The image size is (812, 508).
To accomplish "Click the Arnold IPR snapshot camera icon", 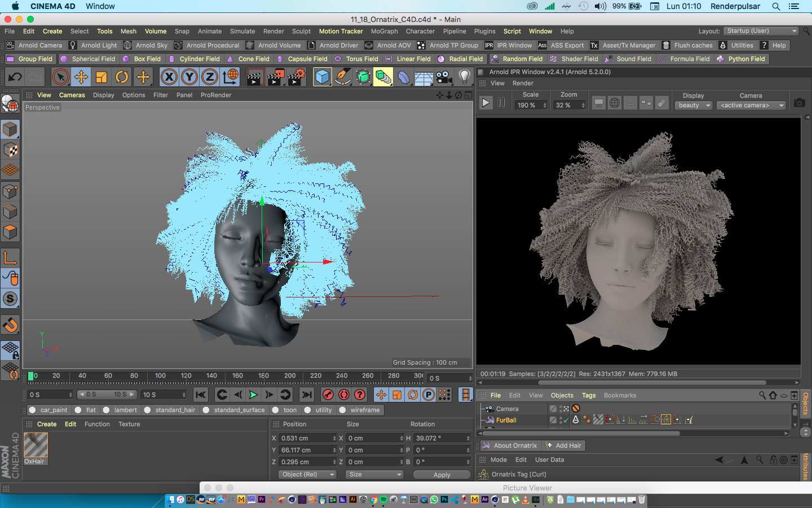I will [x=799, y=103].
